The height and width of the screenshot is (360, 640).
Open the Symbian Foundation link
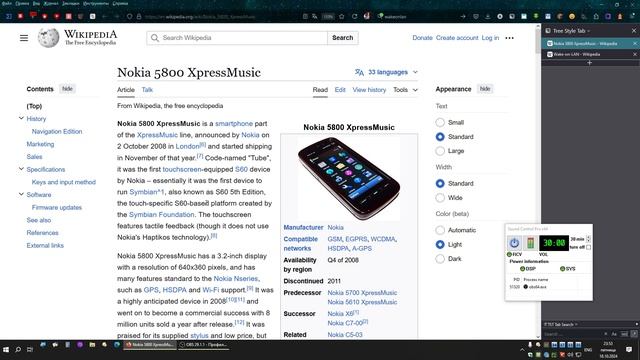point(162,215)
